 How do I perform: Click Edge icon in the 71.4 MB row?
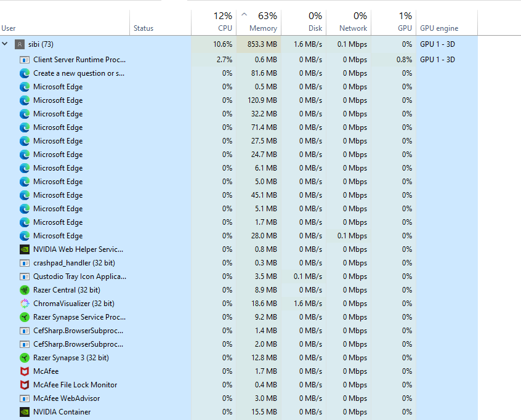(x=25, y=127)
